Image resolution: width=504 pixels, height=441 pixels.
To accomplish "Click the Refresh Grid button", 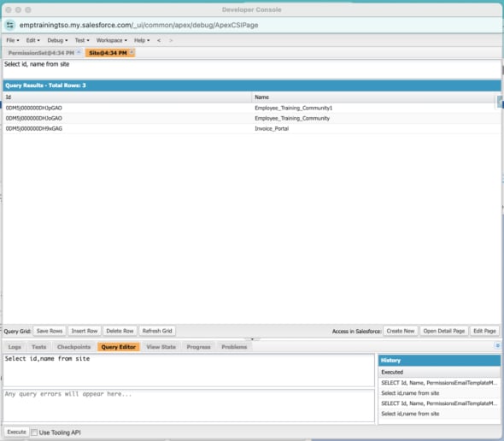I will click(x=157, y=331).
